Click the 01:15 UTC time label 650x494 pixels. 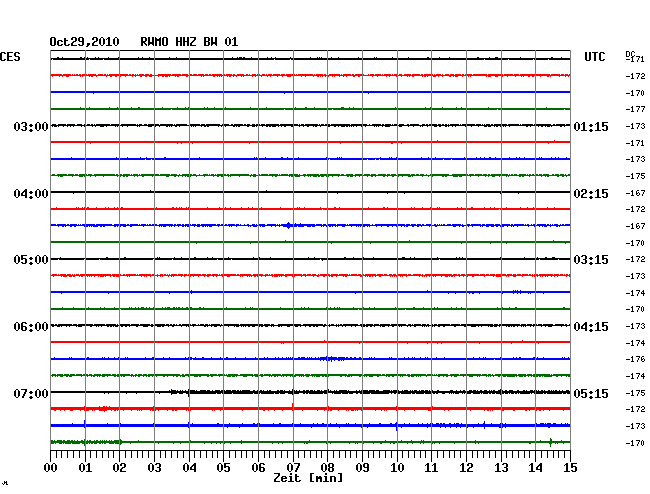tap(591, 126)
